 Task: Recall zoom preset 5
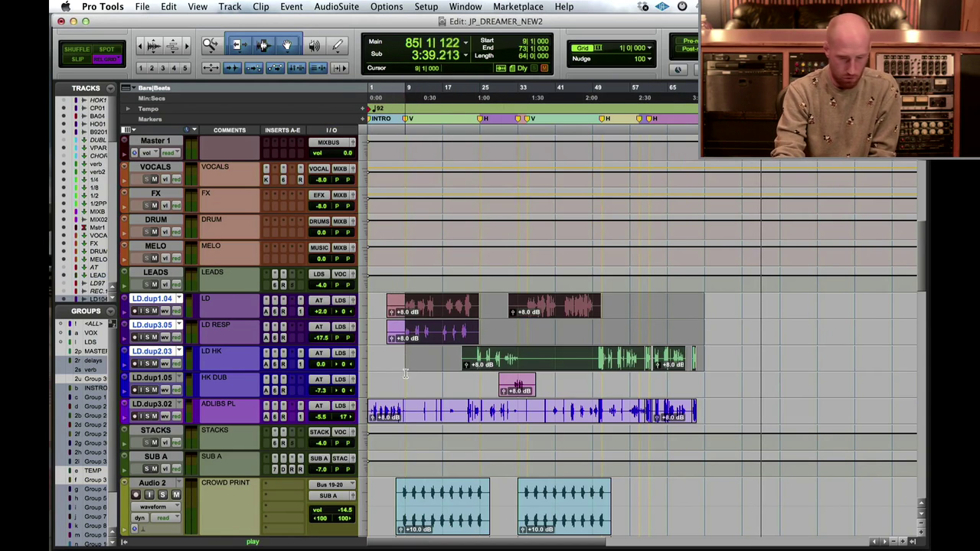(x=185, y=68)
